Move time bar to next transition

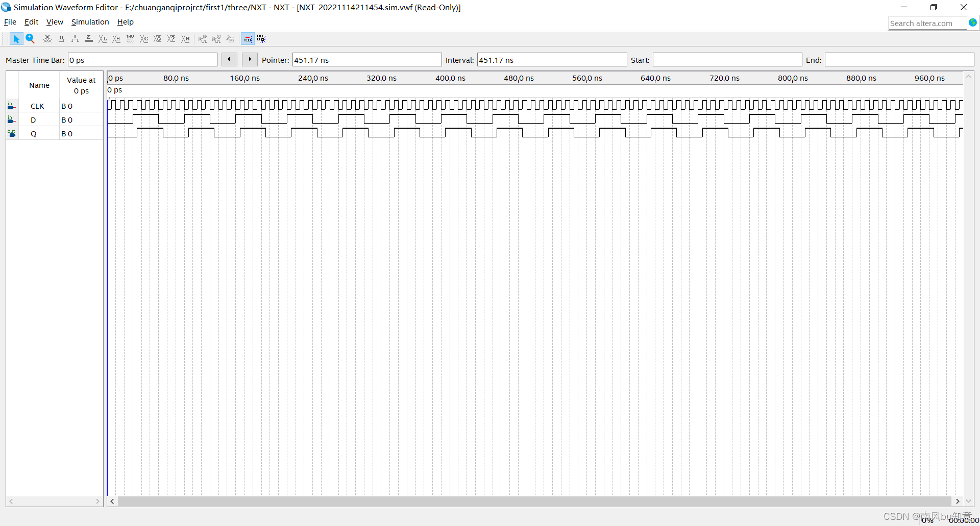click(250, 60)
